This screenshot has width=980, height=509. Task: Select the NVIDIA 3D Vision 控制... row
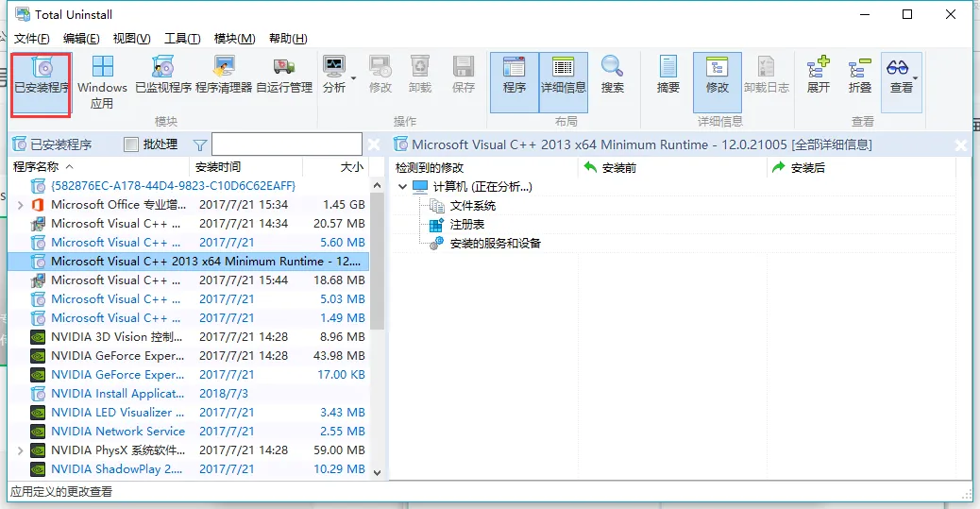pos(189,336)
